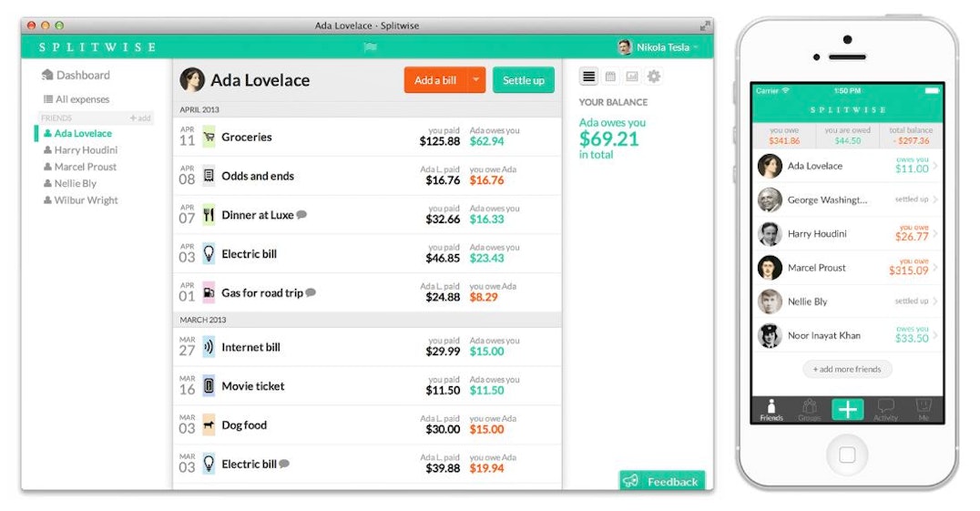Open the Dog food expense

(368, 424)
